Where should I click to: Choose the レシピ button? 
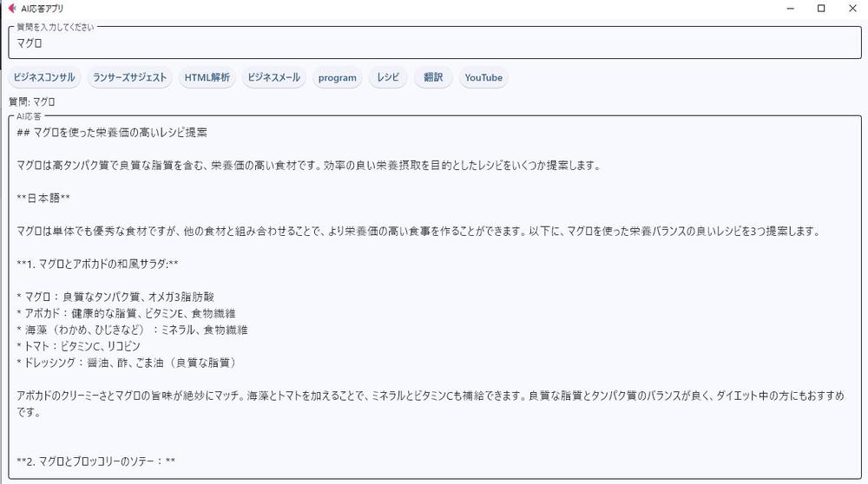pos(388,77)
